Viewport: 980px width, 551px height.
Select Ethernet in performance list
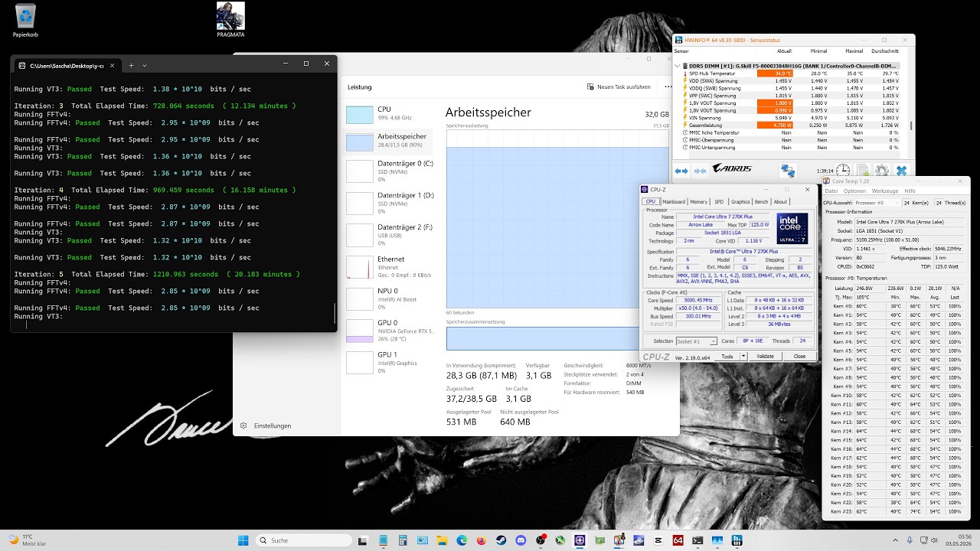(388, 266)
